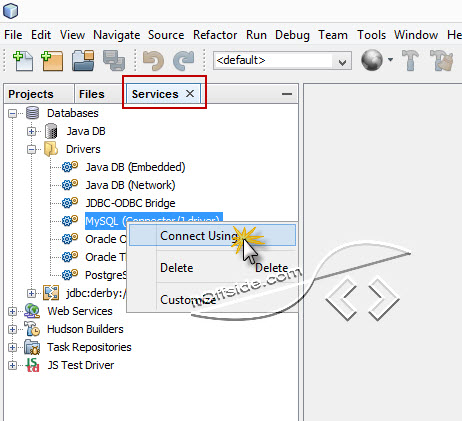Click the Task Repositories node icon

pyautogui.click(x=32, y=347)
